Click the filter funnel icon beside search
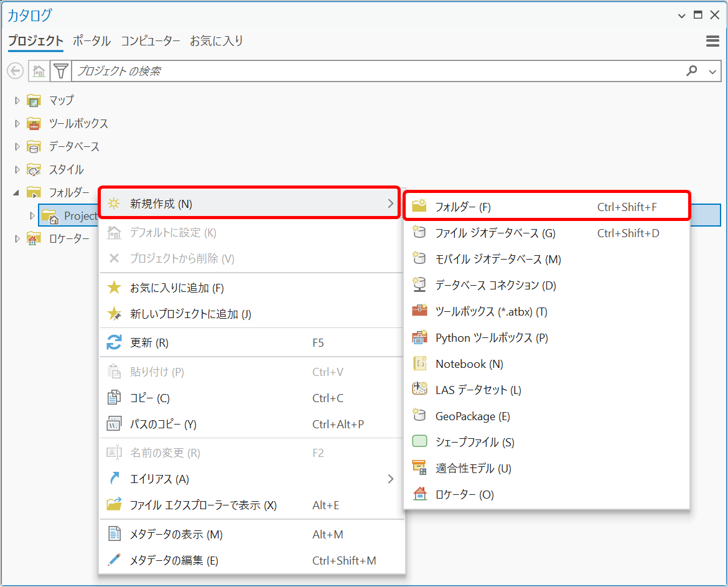 click(60, 71)
